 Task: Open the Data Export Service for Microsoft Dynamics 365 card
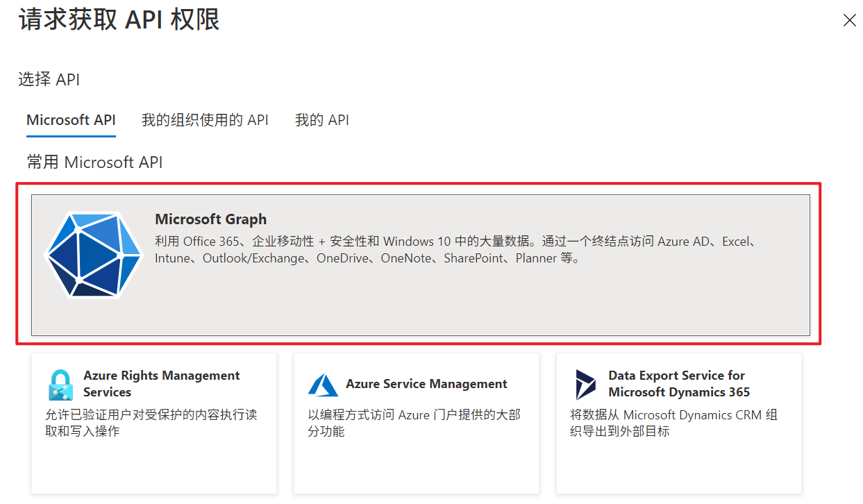pos(679,423)
